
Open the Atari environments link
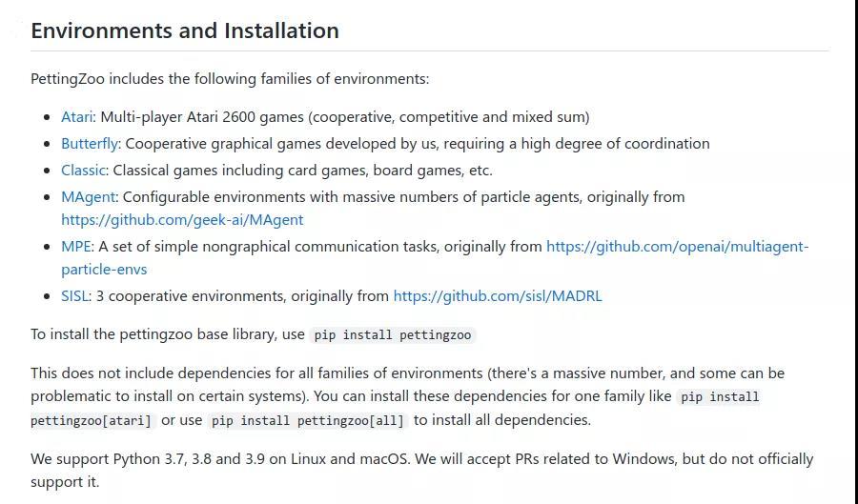coord(76,117)
